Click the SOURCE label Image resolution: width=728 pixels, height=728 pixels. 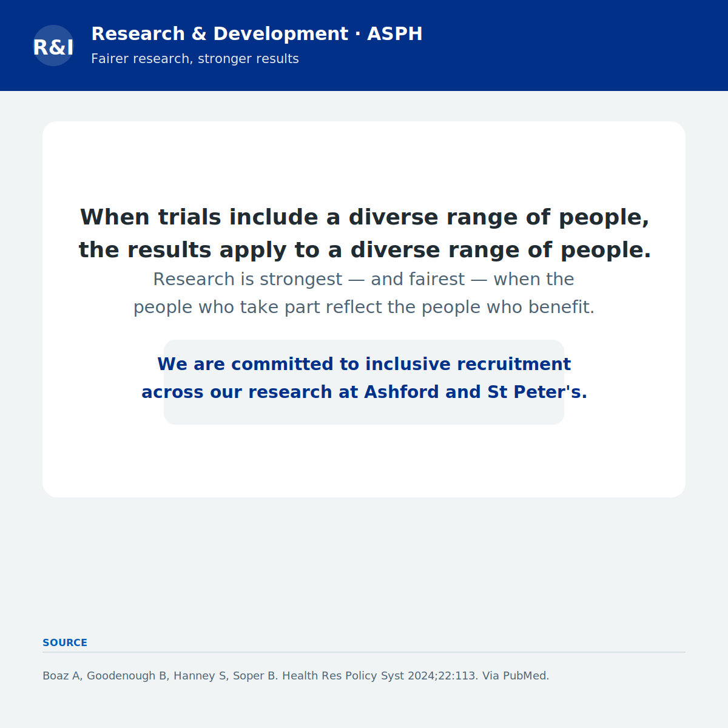click(x=65, y=642)
